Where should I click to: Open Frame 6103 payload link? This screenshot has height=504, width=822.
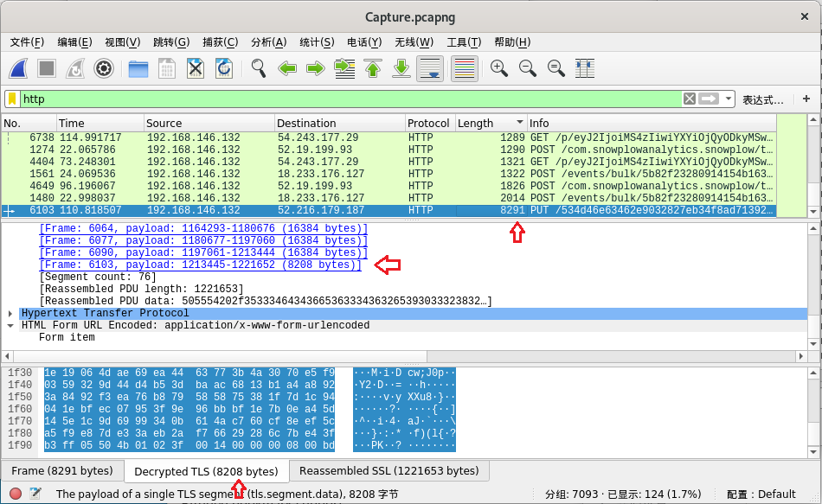[200, 265]
